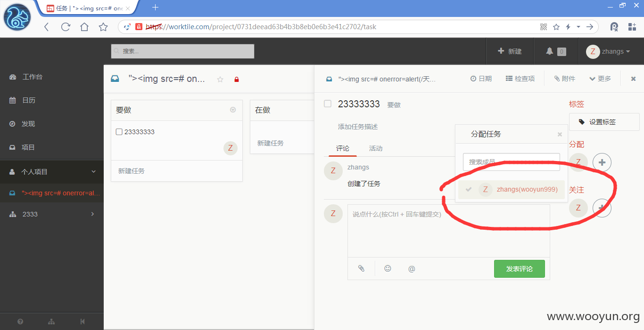644x330 pixels.
Task: Click 要做 status label next to title
Action: [394, 105]
